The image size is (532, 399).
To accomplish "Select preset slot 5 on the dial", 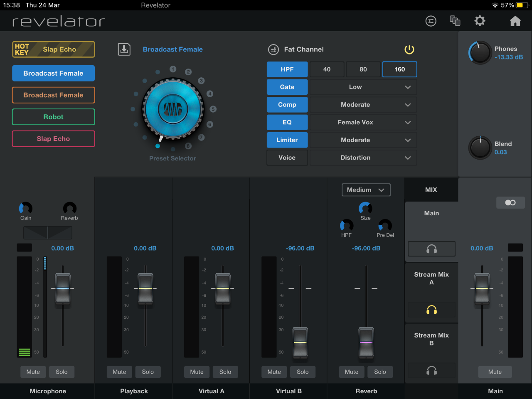I will click(213, 109).
